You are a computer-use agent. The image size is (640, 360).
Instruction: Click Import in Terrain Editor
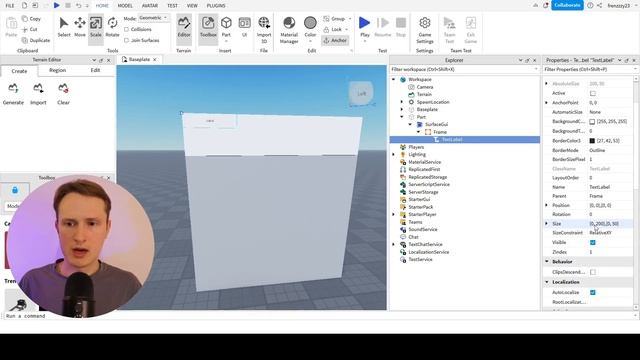tap(38, 94)
